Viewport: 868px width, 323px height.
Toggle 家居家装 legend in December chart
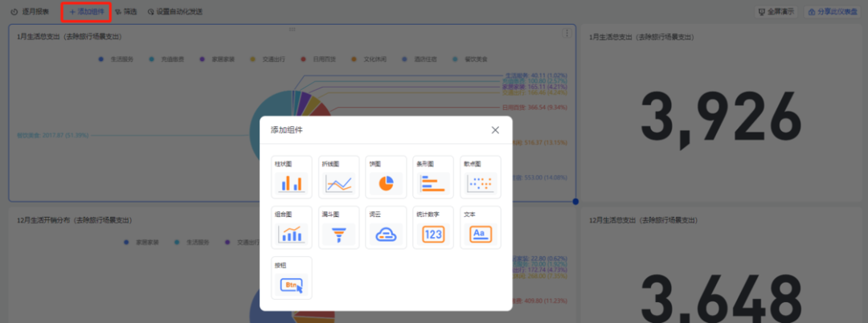click(141, 243)
